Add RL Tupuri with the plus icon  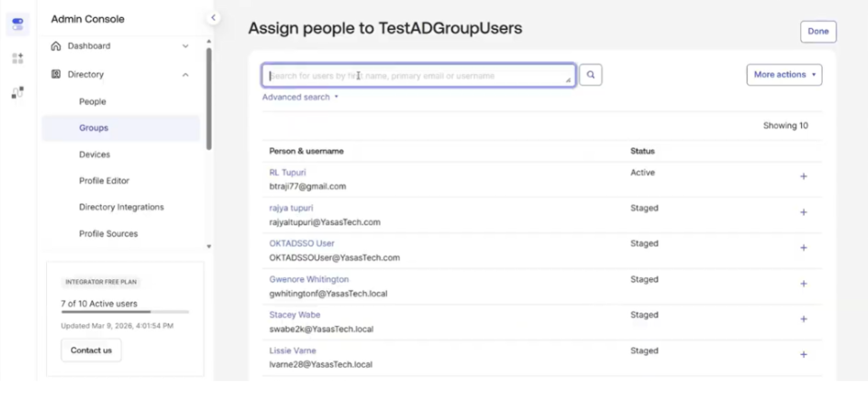click(803, 177)
